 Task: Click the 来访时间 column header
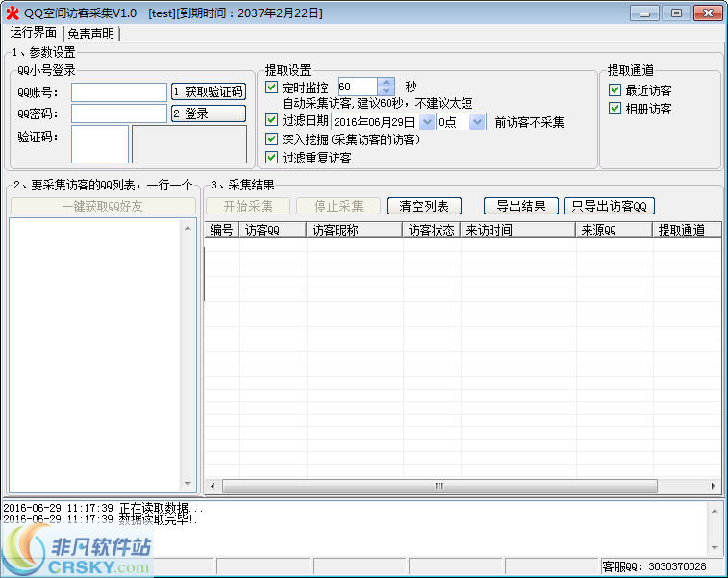coord(517,230)
